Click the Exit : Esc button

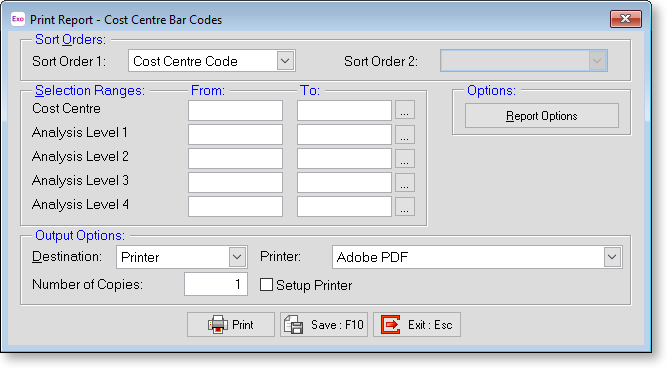pos(417,325)
